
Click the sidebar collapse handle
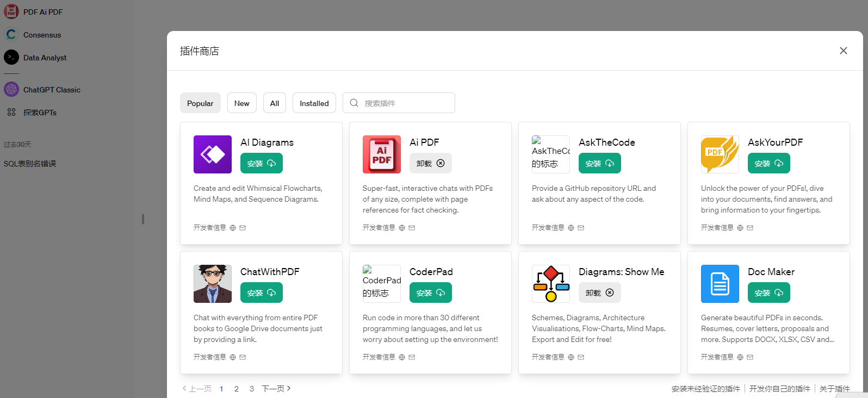pos(143,219)
